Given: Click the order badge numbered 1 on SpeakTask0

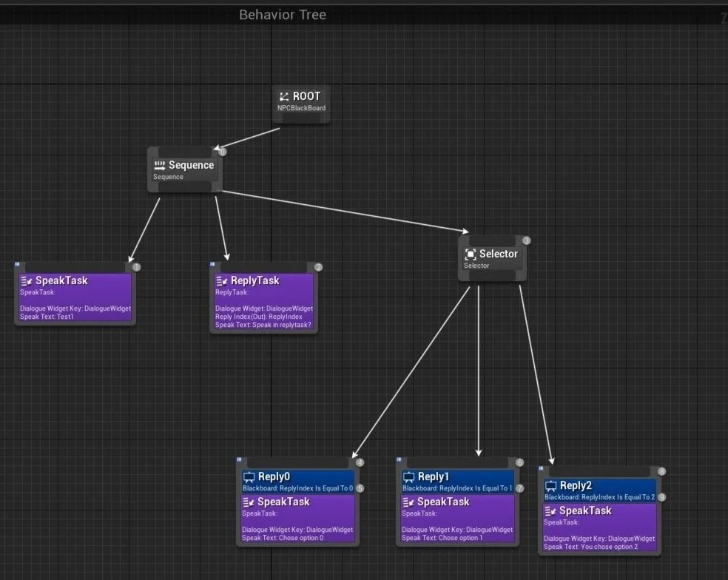Looking at the screenshot, I should point(136,266).
